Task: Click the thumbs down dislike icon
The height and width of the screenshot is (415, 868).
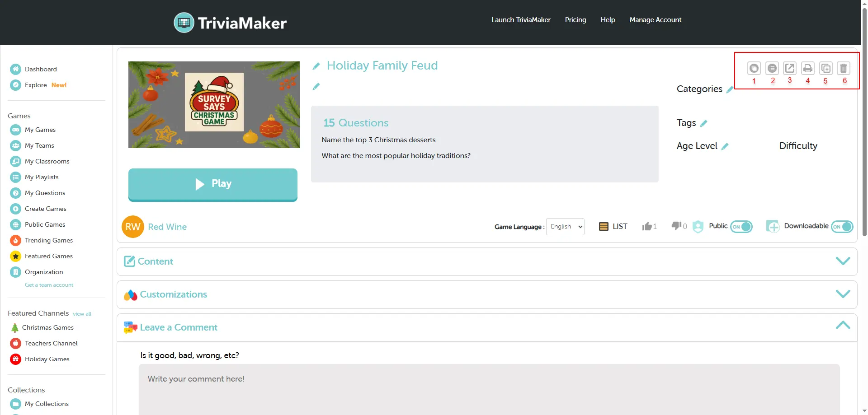Action: (676, 226)
